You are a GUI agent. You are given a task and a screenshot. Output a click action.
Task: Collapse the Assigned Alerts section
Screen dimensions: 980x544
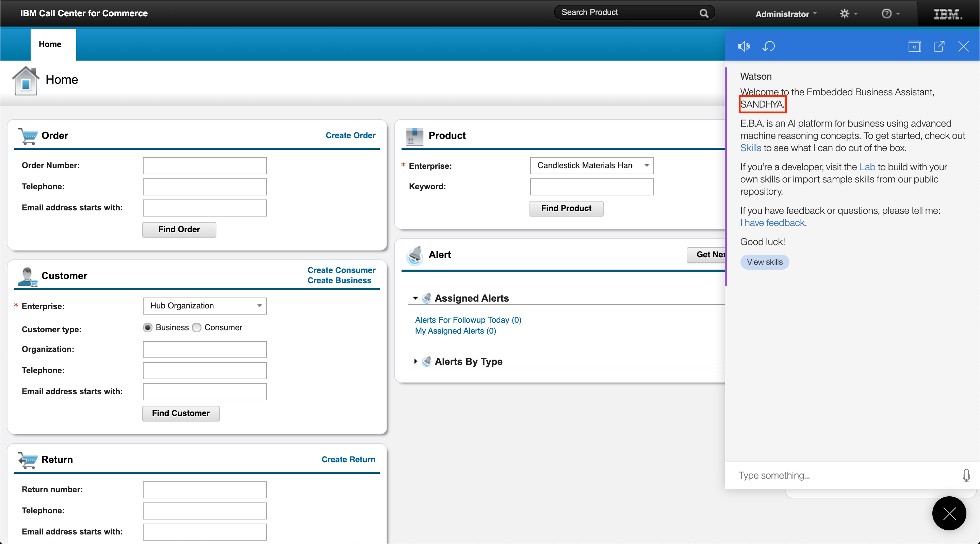(415, 298)
